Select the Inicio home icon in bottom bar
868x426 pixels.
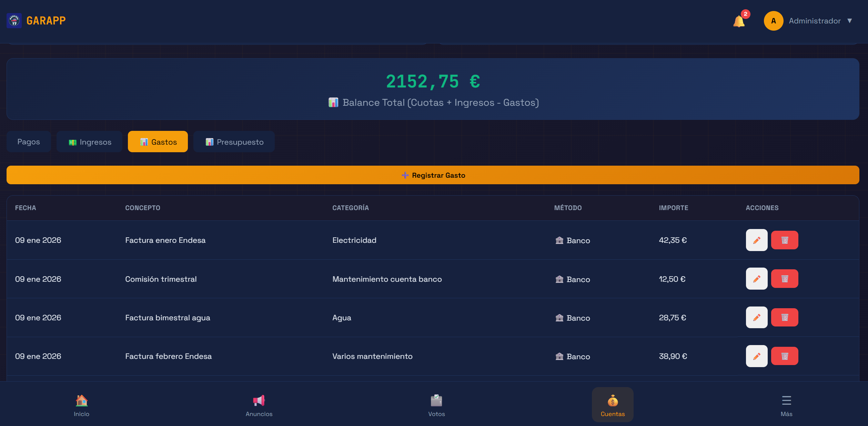click(x=81, y=401)
